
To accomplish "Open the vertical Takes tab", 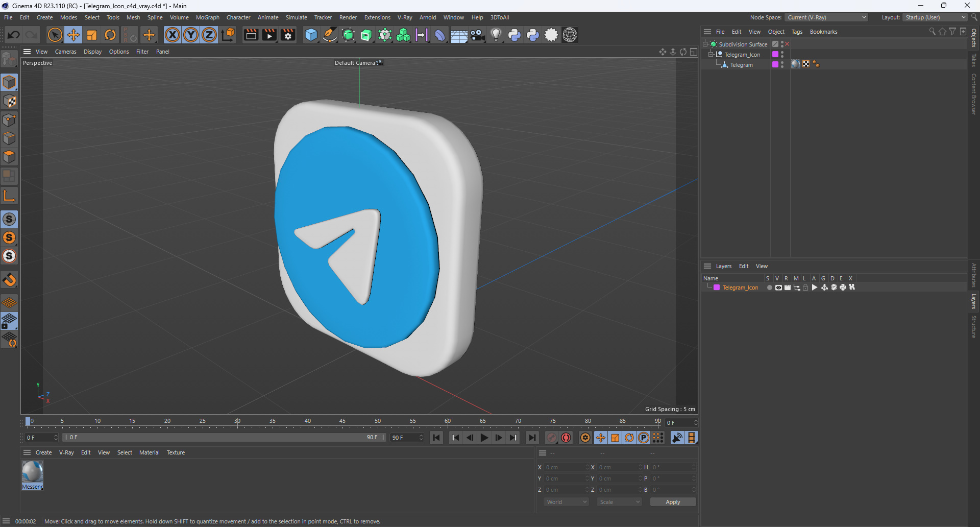I will click(x=974, y=60).
